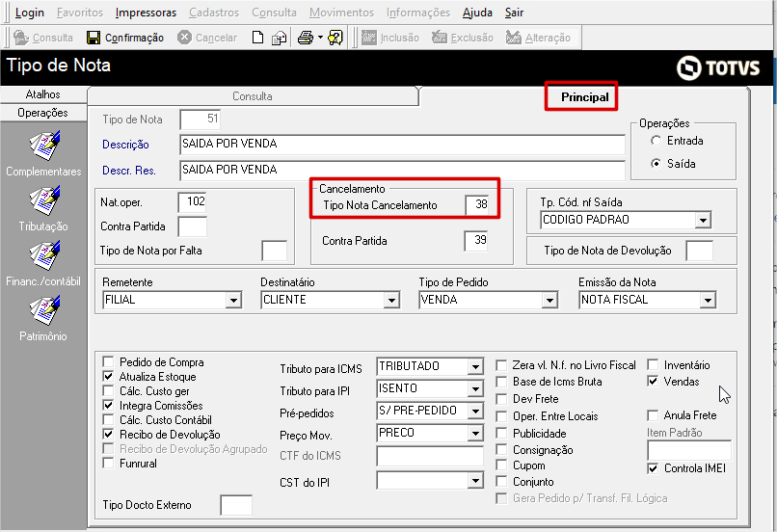Image resolution: width=777 pixels, height=532 pixels.
Task: Click the Alteração toolbar button
Action: click(x=538, y=38)
